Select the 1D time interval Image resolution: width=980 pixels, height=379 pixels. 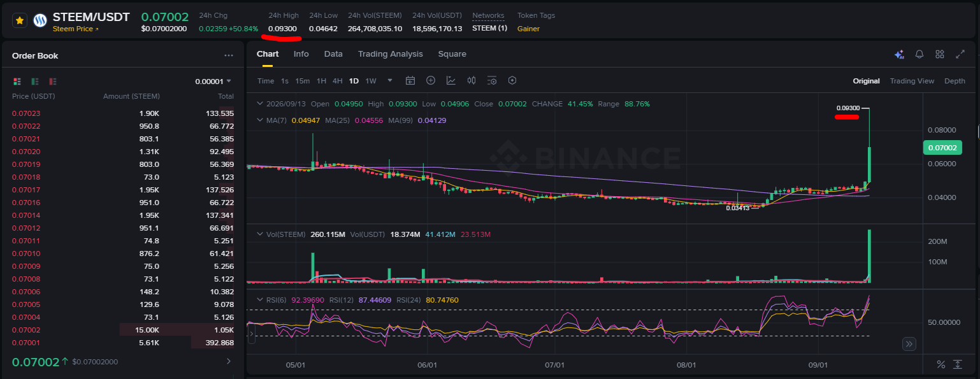click(354, 81)
